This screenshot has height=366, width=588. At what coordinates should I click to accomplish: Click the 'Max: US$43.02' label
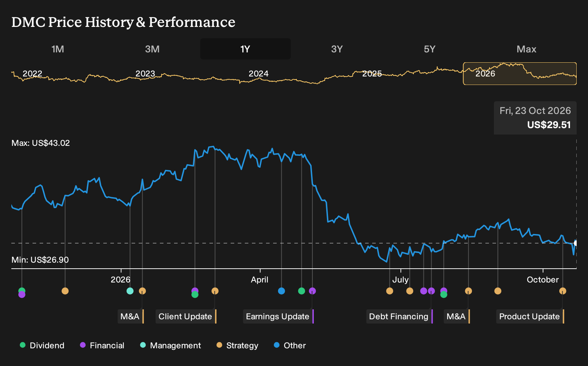(x=41, y=143)
